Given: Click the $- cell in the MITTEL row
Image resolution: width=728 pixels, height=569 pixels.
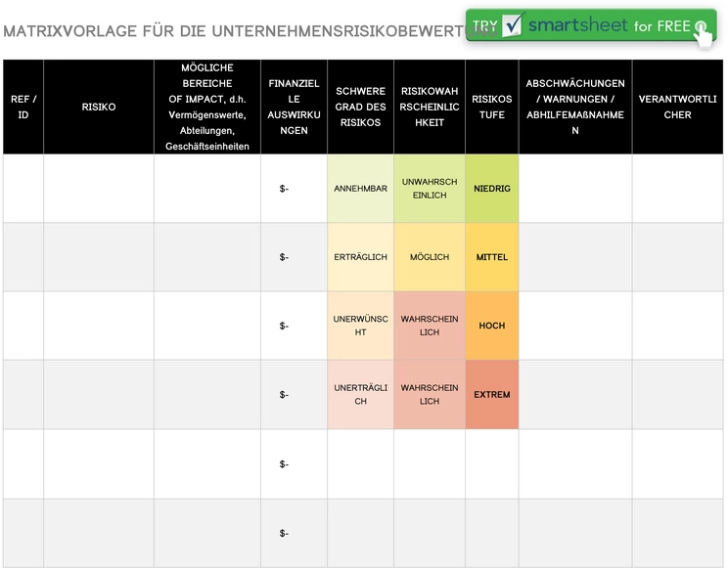Looking at the screenshot, I should pos(294,257).
